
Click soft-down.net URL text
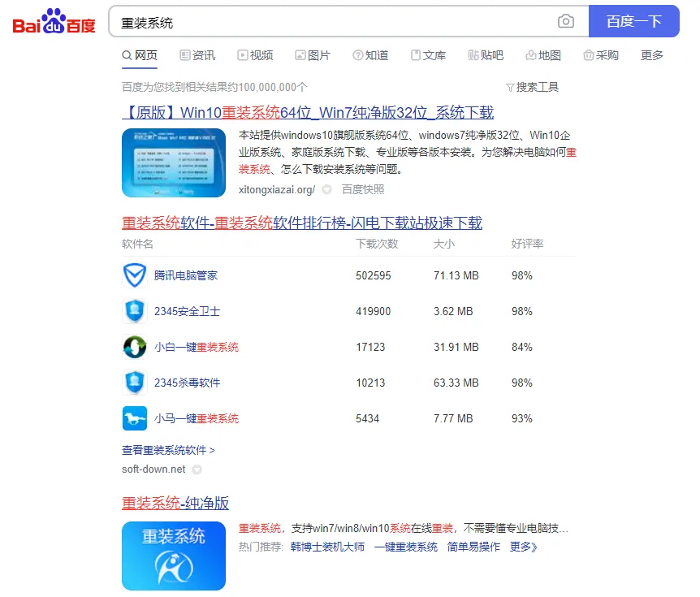tap(153, 469)
